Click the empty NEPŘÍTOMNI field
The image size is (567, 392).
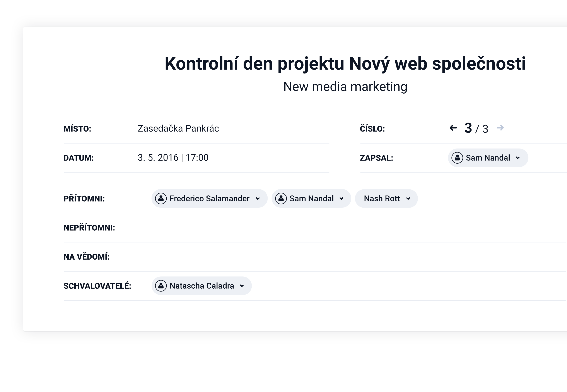click(x=221, y=228)
